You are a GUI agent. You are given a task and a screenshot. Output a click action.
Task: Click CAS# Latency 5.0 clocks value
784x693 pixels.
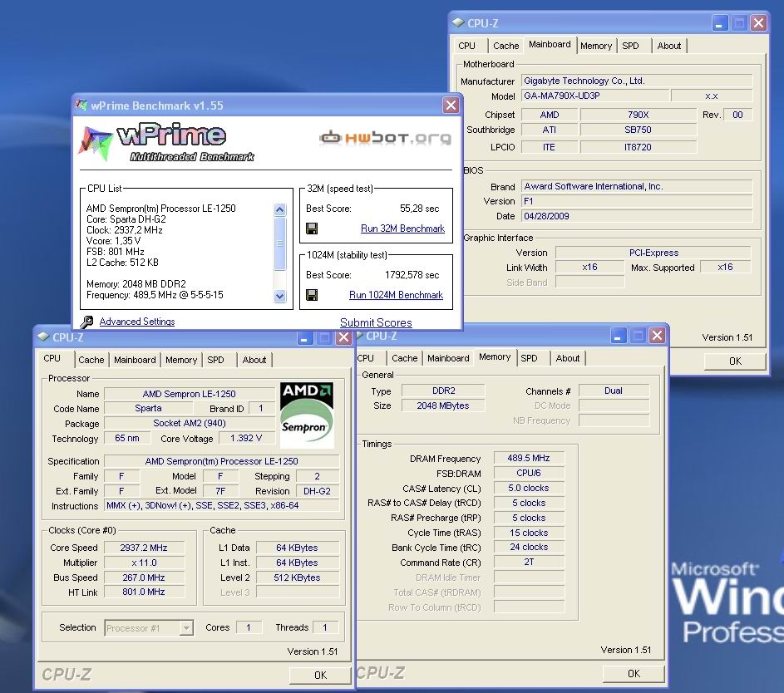tap(529, 488)
